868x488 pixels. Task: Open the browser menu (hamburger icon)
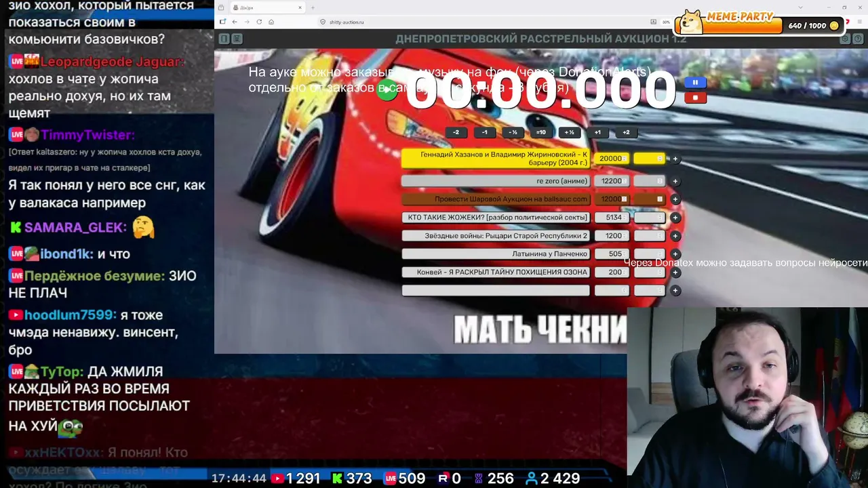859,22
